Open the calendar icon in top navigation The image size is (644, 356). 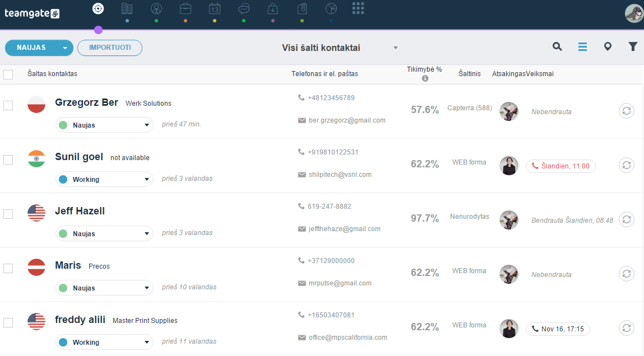pos(215,8)
